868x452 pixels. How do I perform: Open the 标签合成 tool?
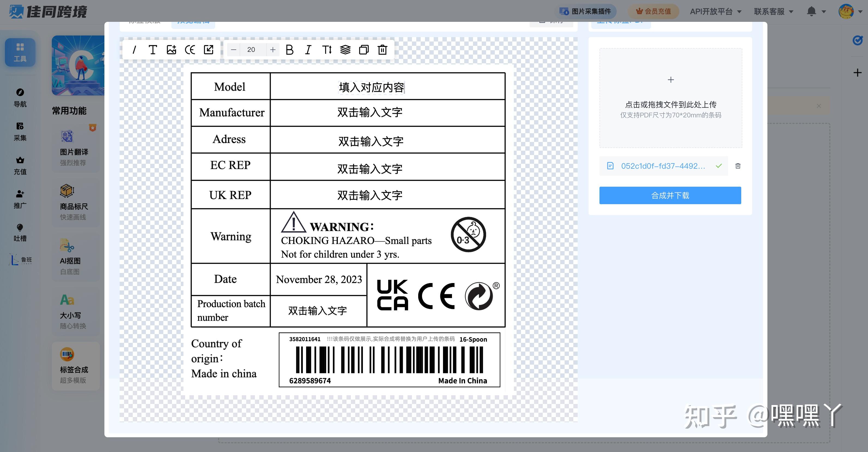click(75, 366)
